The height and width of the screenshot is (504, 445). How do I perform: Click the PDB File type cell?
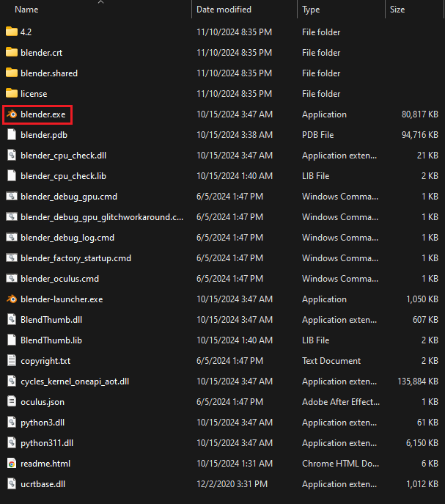(317, 135)
